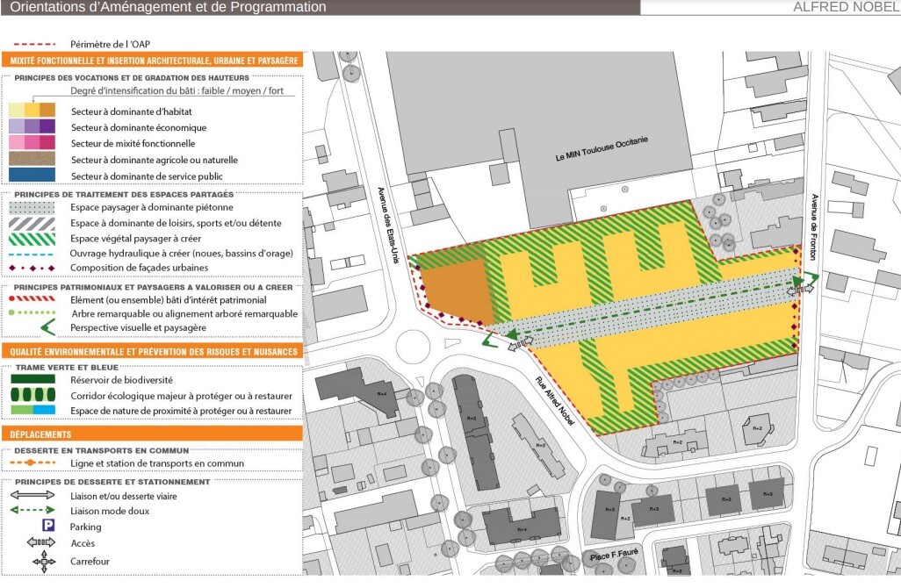Click 'Principes patrimoniaux et paysagers' subheading
Image resolution: width=901 pixels, height=588 pixels.
(x=153, y=286)
